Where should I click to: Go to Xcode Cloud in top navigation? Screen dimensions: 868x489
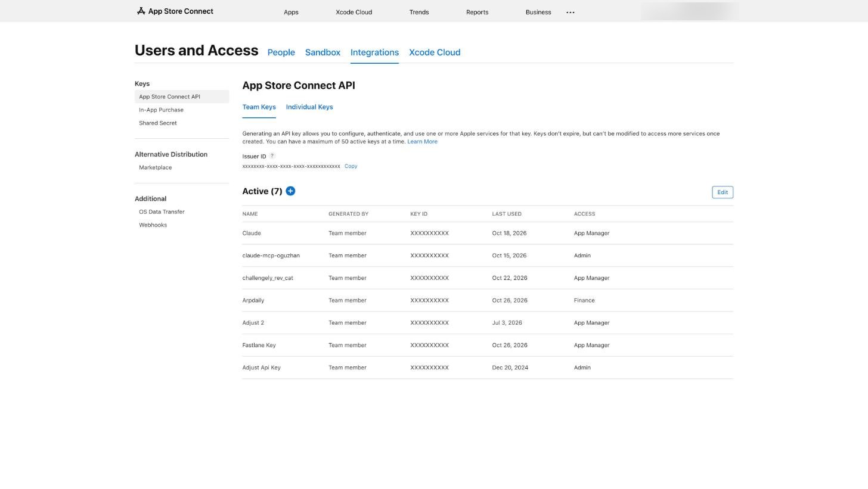pyautogui.click(x=354, y=12)
